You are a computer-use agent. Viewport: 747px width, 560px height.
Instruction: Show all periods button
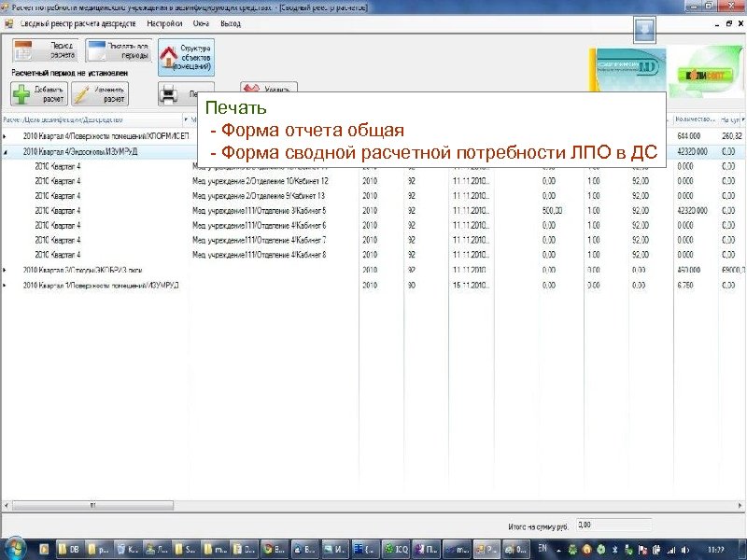119,50
